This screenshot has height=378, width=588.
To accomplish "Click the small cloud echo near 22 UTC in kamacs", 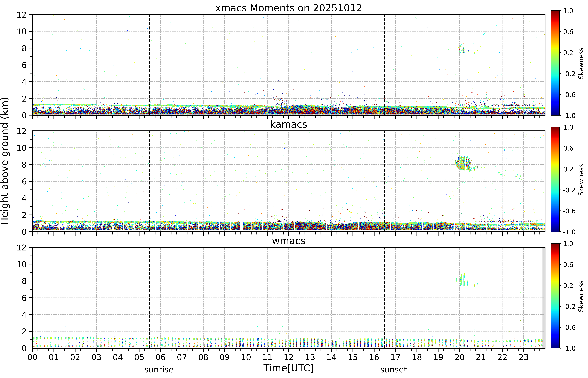I will [500, 173].
